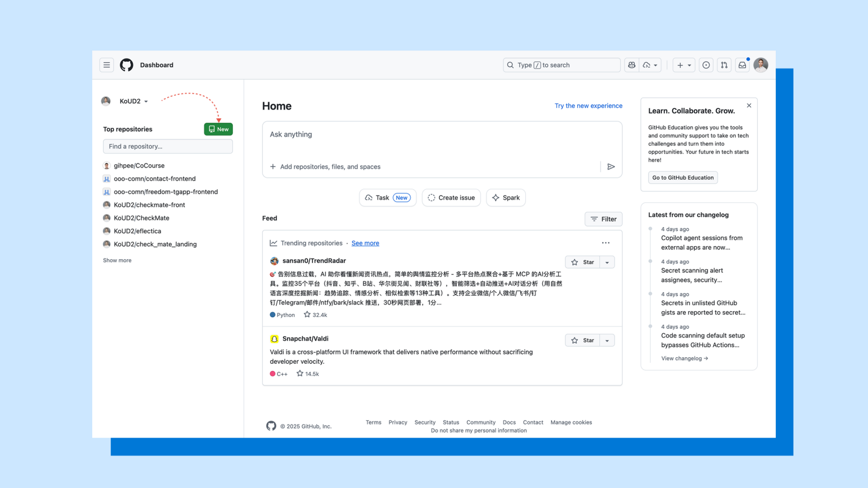Open the feed Filter menu
This screenshot has height=488, width=868.
[x=603, y=219]
